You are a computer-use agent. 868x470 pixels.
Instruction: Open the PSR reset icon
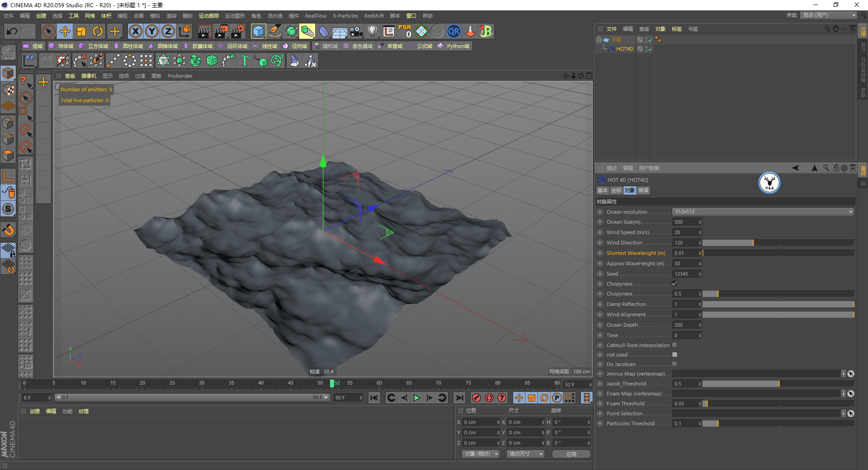(x=405, y=31)
